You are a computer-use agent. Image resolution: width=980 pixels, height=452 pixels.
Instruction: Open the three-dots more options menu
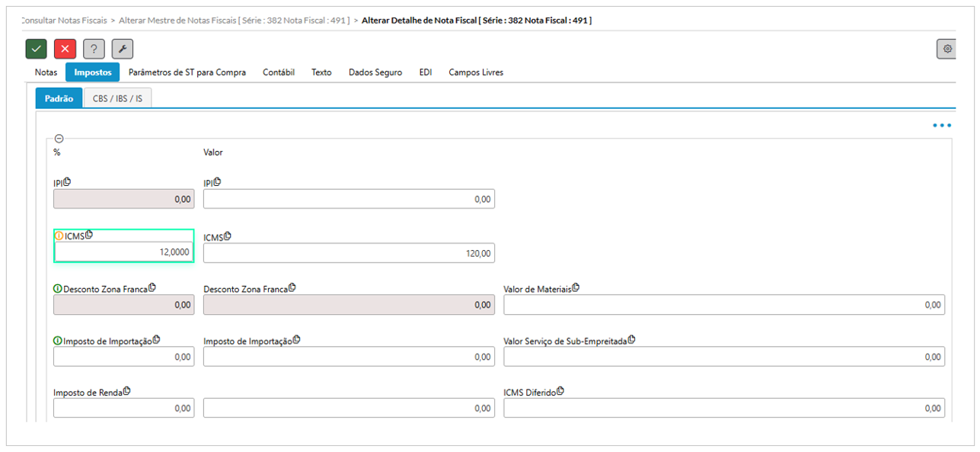[942, 126]
